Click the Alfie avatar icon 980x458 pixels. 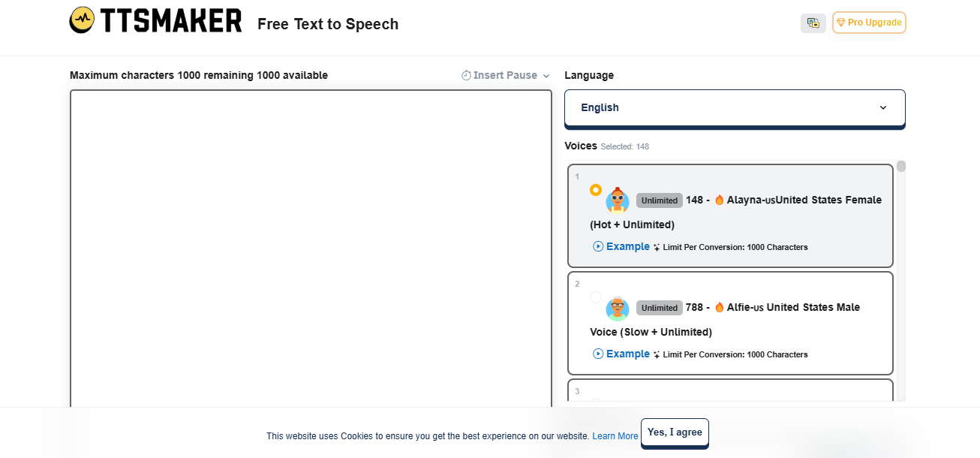coord(618,309)
